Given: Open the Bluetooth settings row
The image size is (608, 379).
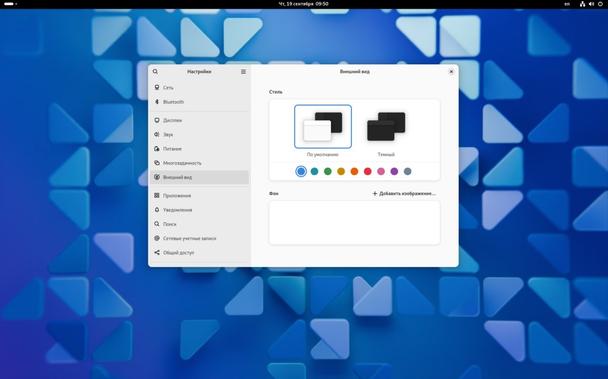Looking at the screenshot, I should coord(200,102).
